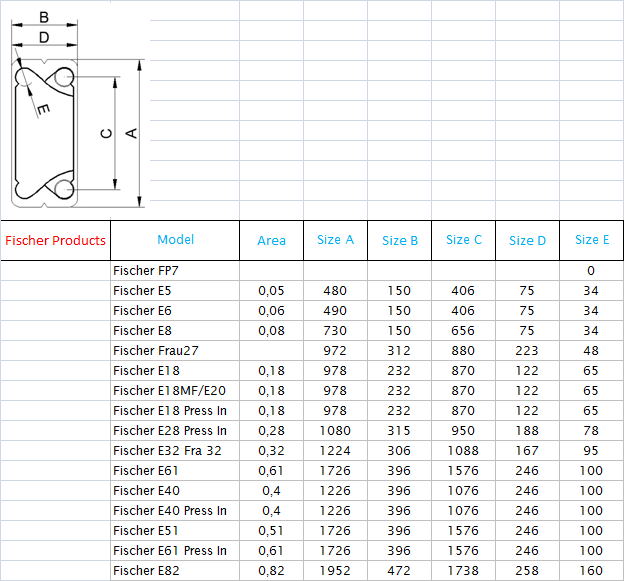The height and width of the screenshot is (581, 624).
Task: Click the 'Fischer E28 Press In' cell
Action: click(175, 431)
